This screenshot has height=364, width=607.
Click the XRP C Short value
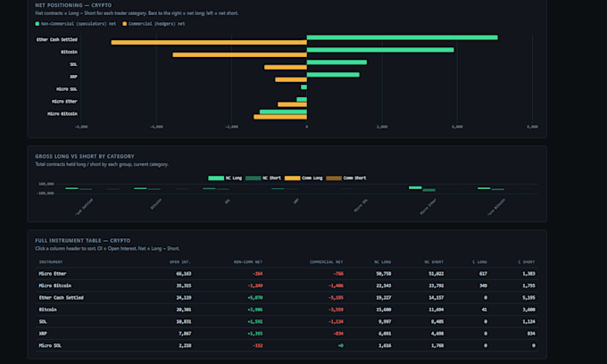click(x=531, y=334)
